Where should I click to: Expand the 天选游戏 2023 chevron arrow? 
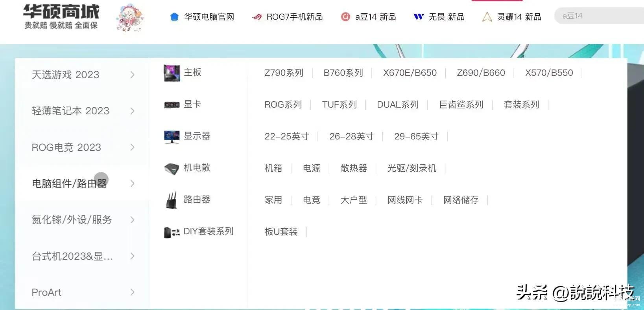click(x=133, y=75)
